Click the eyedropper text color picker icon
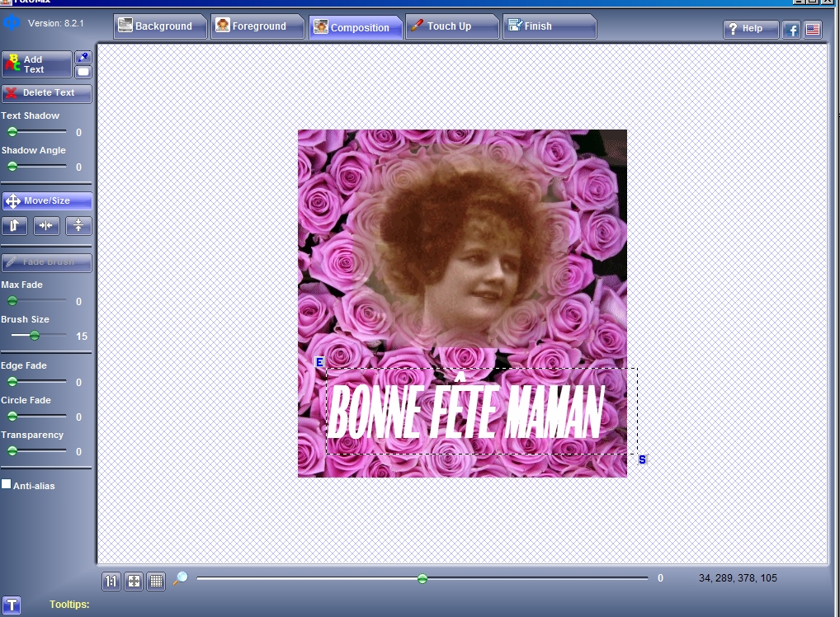Viewport: 840px width, 617px height. (83, 57)
